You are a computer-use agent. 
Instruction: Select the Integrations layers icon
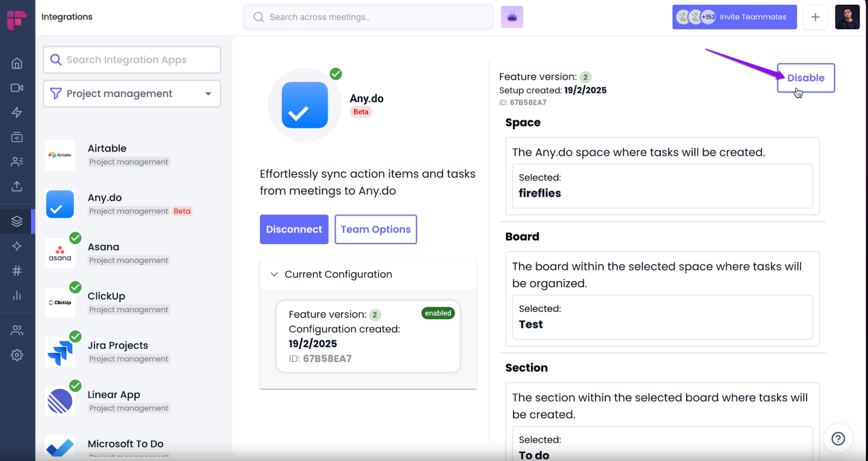tap(17, 221)
